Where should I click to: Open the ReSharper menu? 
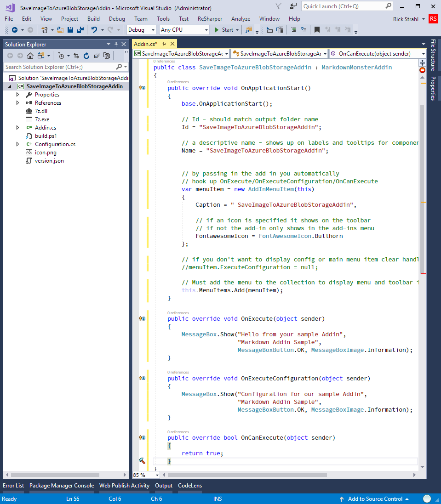[210, 19]
